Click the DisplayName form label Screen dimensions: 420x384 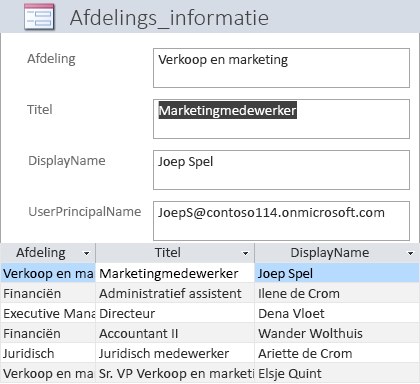click(67, 161)
